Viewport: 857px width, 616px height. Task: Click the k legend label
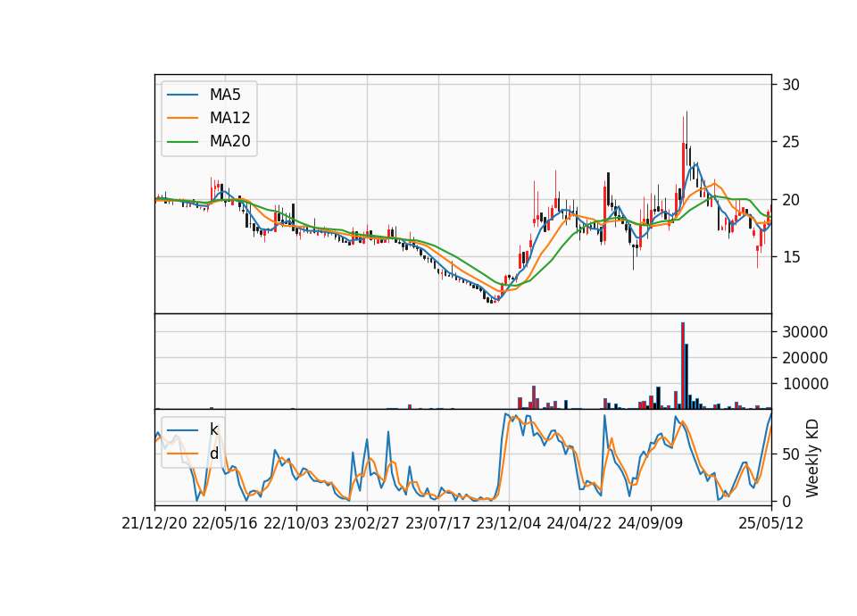[213, 429]
